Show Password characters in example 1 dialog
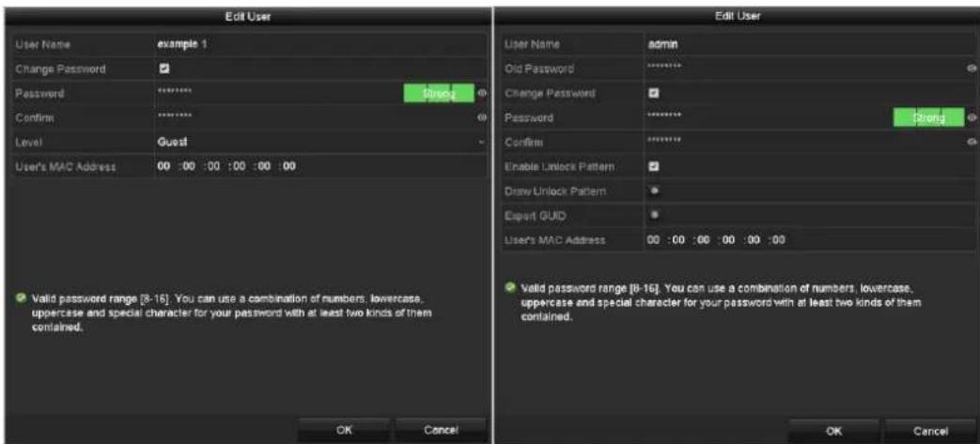 coord(482,94)
